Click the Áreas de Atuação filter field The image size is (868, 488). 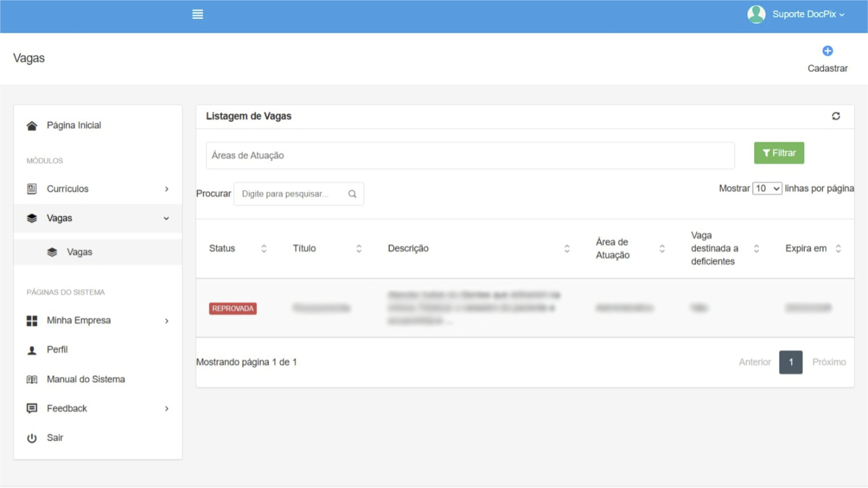pyautogui.click(x=470, y=156)
